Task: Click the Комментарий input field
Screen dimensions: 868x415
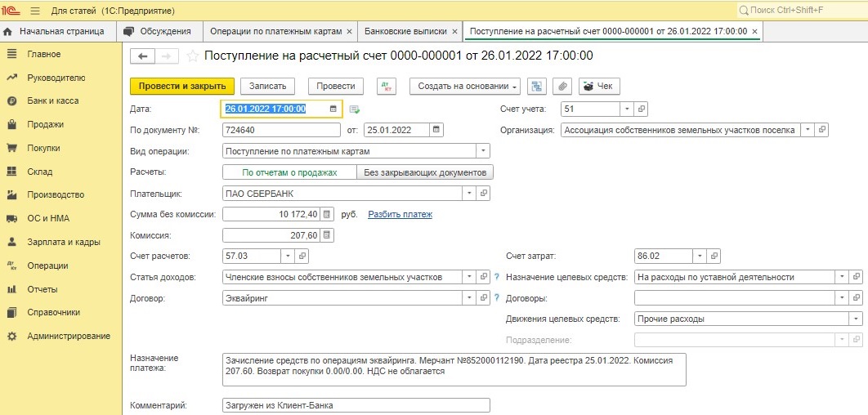Action: (356, 405)
